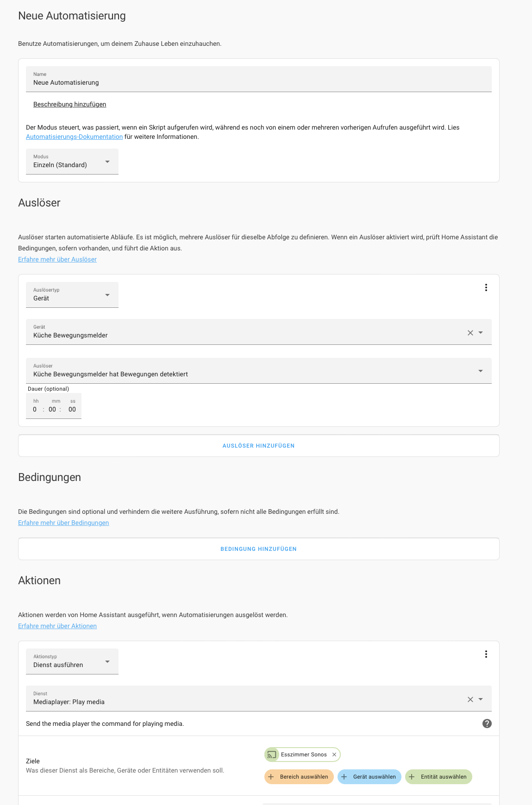Click the Name input field
Screen dimensions: 532x805
click(258, 82)
